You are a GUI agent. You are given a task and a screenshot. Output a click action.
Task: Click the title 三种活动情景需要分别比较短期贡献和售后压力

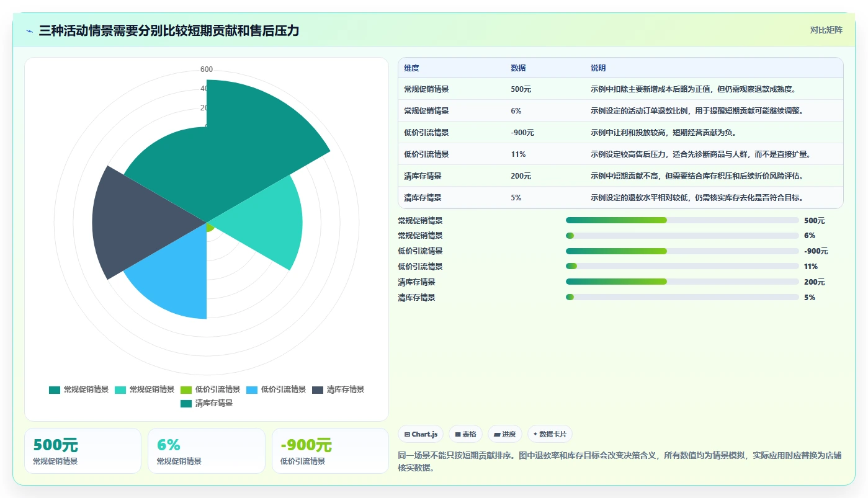click(x=169, y=30)
